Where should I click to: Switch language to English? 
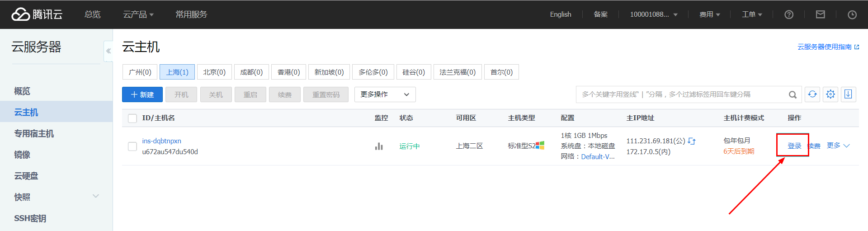click(x=561, y=14)
